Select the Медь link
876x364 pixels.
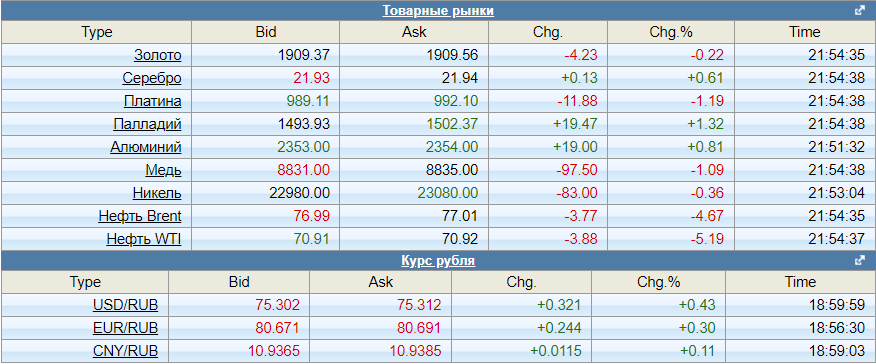point(163,170)
